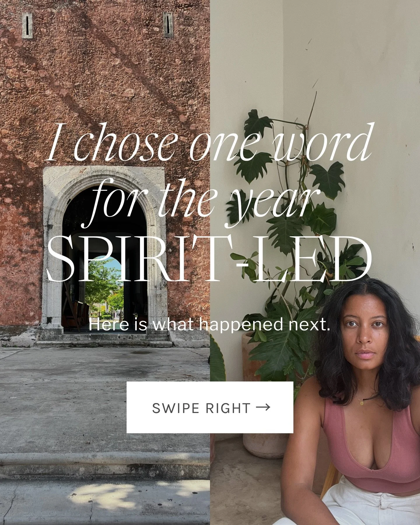
Task: Click the 'I chose one word' heading line
Action: [x=209, y=143]
